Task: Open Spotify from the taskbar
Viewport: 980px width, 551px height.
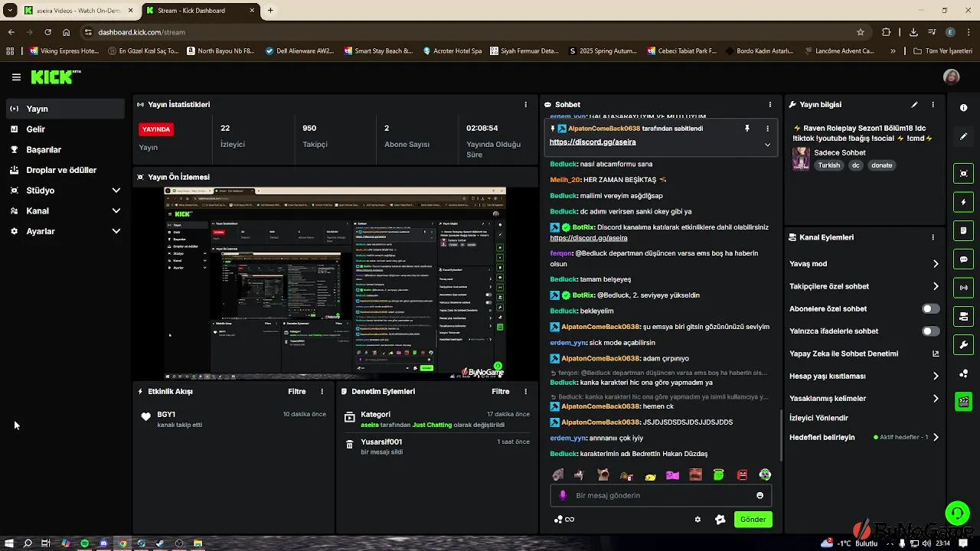Action: [x=84, y=543]
